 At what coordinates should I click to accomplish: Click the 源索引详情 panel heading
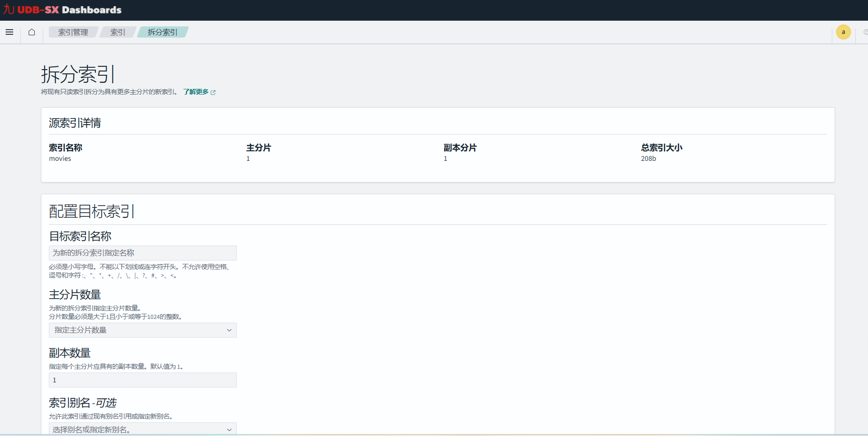click(x=75, y=123)
